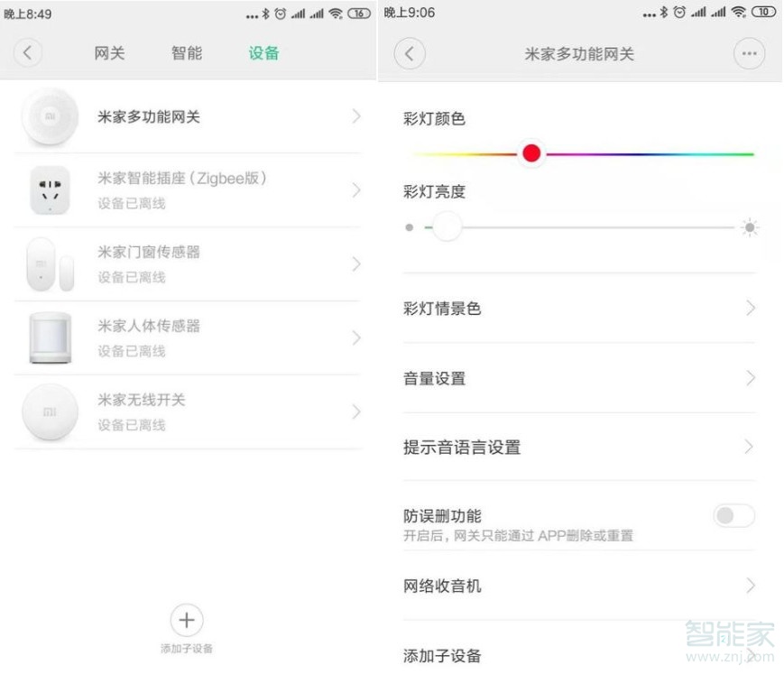Switch to the 网关 tab
This screenshot has width=784, height=674.
[109, 53]
